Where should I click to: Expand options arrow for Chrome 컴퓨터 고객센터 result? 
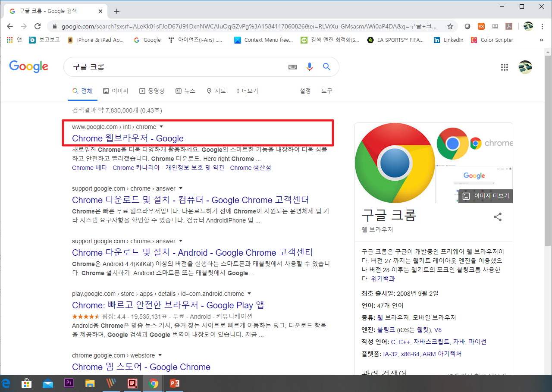[181, 188]
